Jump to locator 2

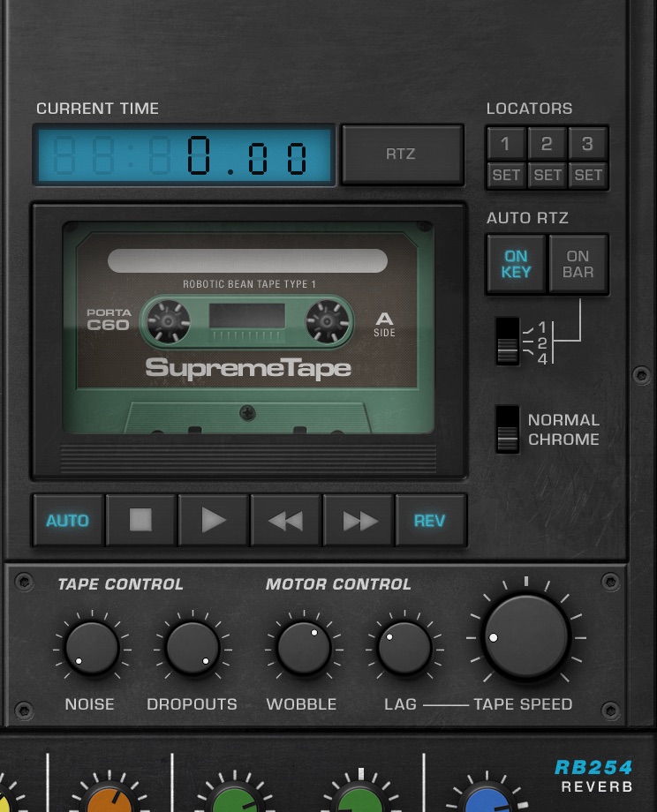pos(547,143)
